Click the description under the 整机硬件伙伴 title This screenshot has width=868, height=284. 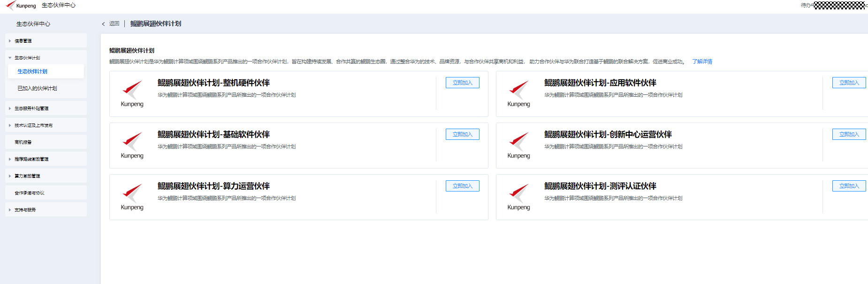pos(227,95)
